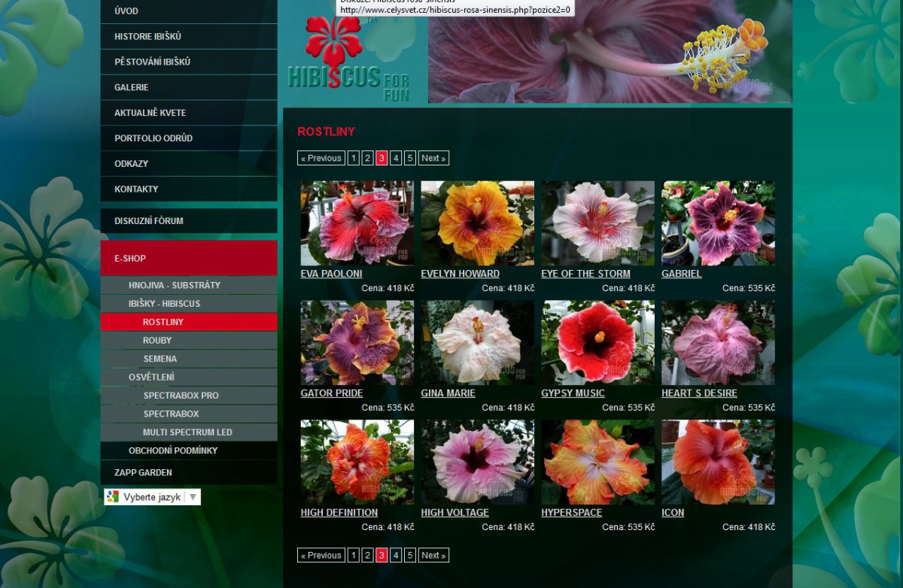This screenshot has height=588, width=903.
Task: Open the Eye of the Storm thumbnail
Action: [x=598, y=223]
